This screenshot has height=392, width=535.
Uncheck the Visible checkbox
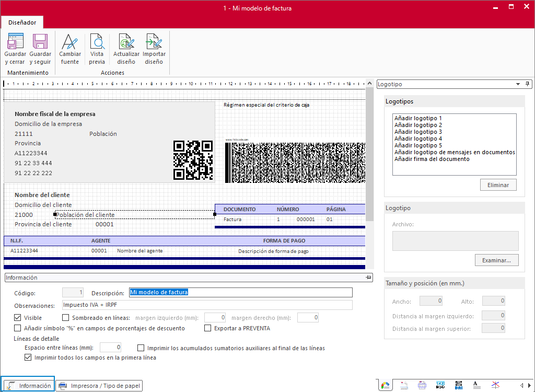18,318
